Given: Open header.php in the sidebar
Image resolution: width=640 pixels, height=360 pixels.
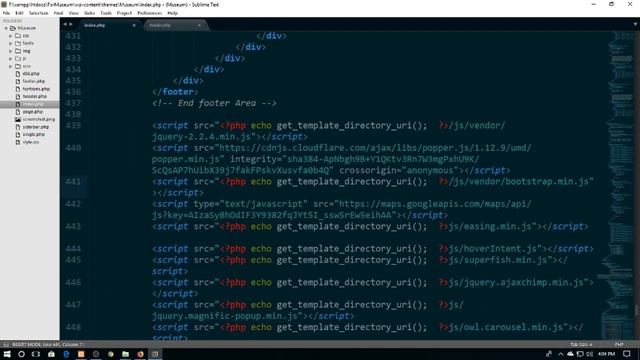Looking at the screenshot, I should 35,97.
